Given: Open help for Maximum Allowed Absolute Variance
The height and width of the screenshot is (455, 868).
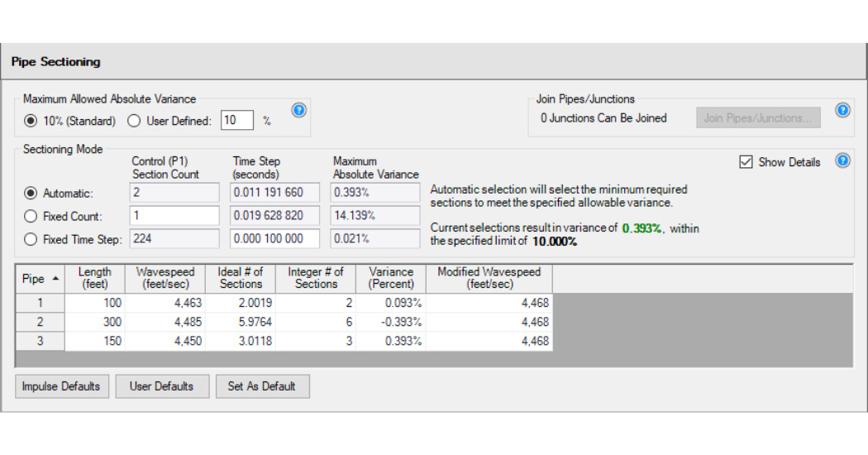Looking at the screenshot, I should pos(299,110).
